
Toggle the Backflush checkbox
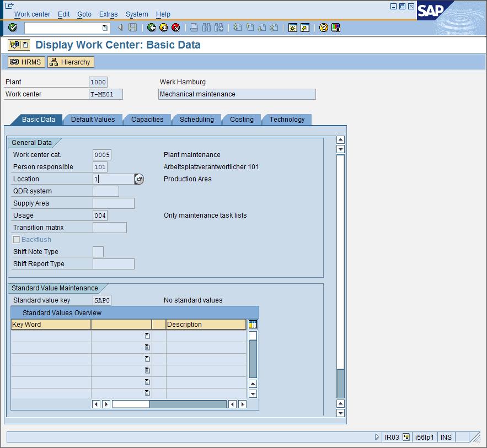coord(17,240)
